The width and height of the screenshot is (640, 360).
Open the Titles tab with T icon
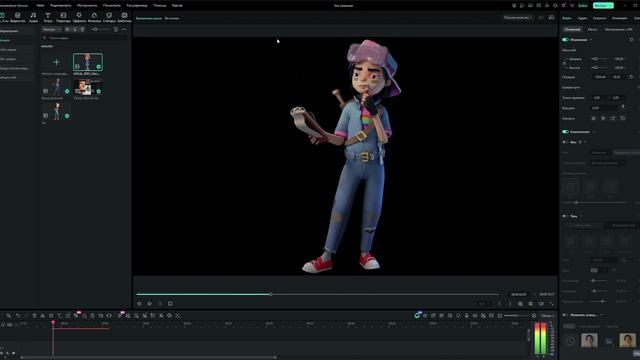48,17
